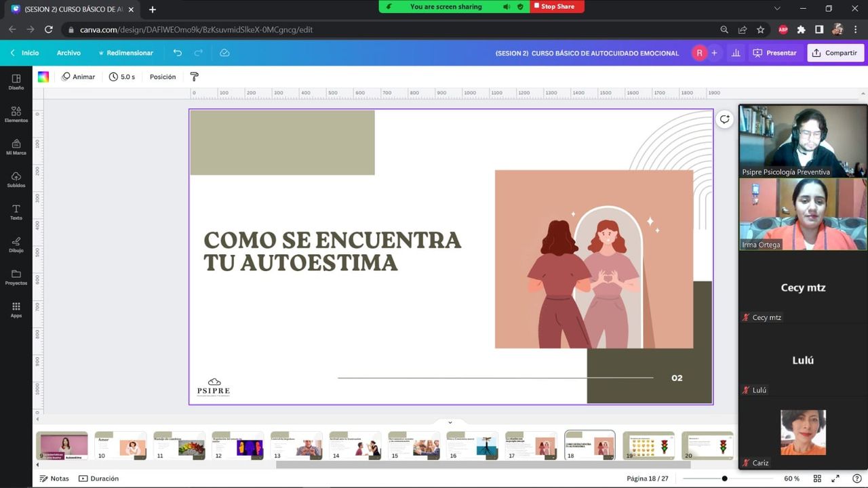Open the Archivo menu
The image size is (868, 488).
click(68, 53)
